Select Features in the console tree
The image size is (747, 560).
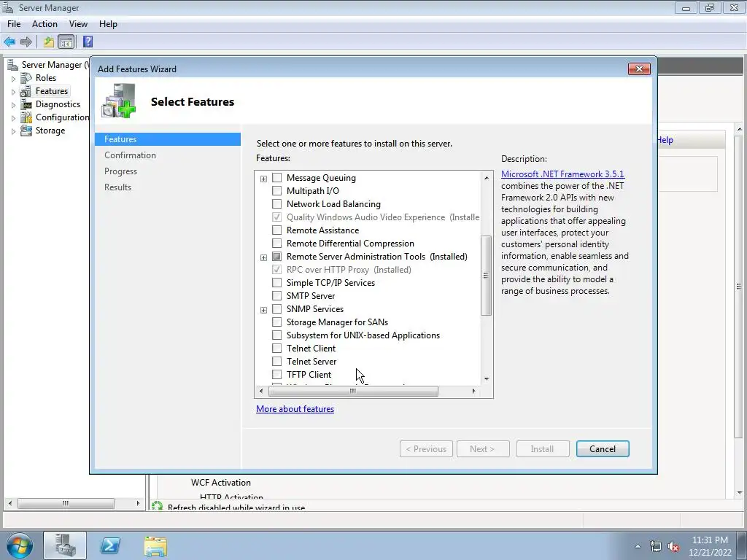[x=52, y=91]
